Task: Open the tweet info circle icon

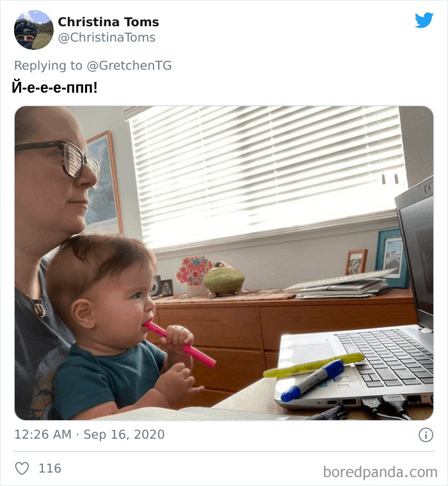Action: coord(426,435)
